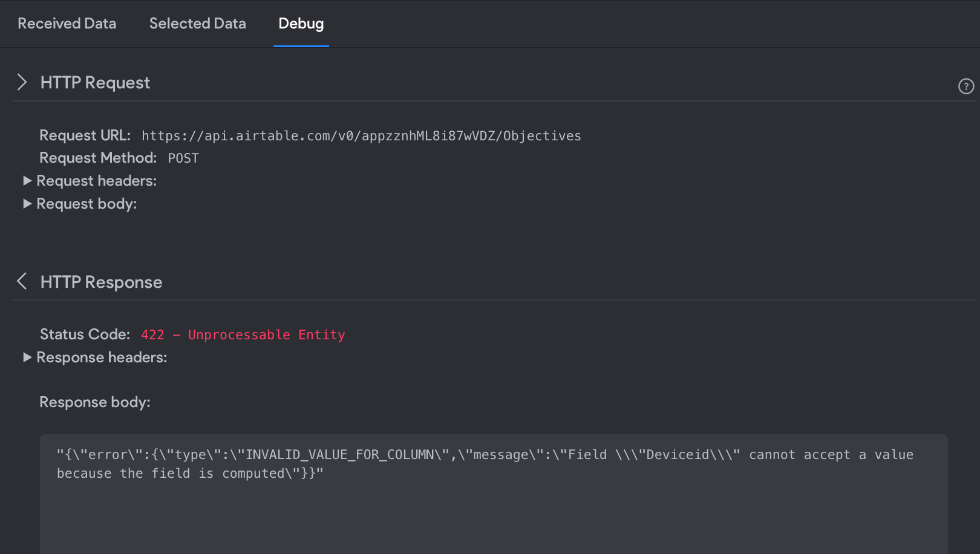Screen dimensions: 980x554
Task: Click the Airtable request URL text
Action: (x=361, y=136)
